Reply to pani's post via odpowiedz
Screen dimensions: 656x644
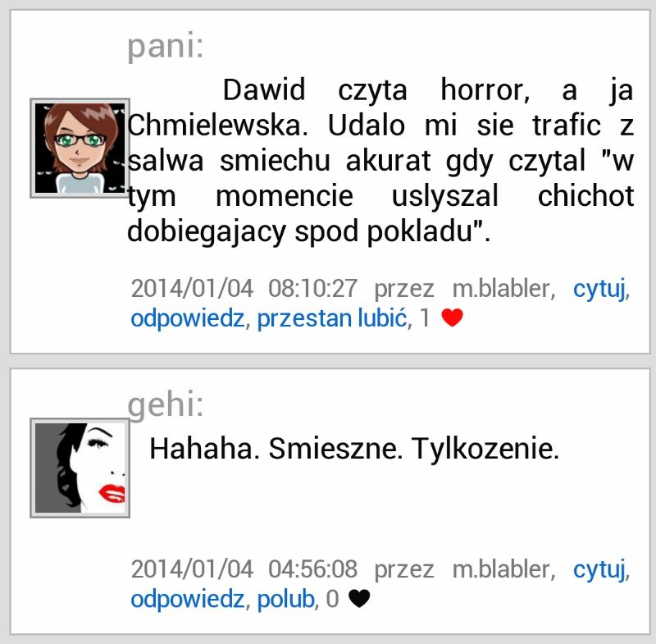188,318
